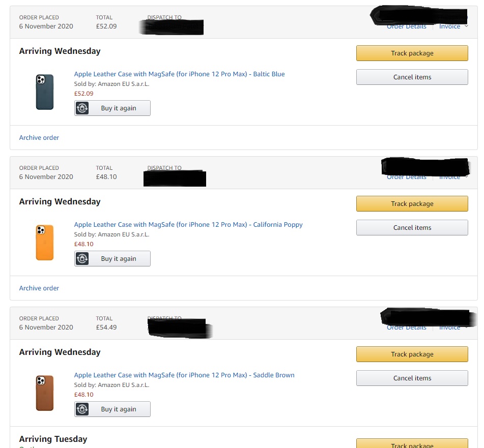The image size is (484, 448).
Task: Click buy-again icon for Saddle Brown case
Action: 82,409
